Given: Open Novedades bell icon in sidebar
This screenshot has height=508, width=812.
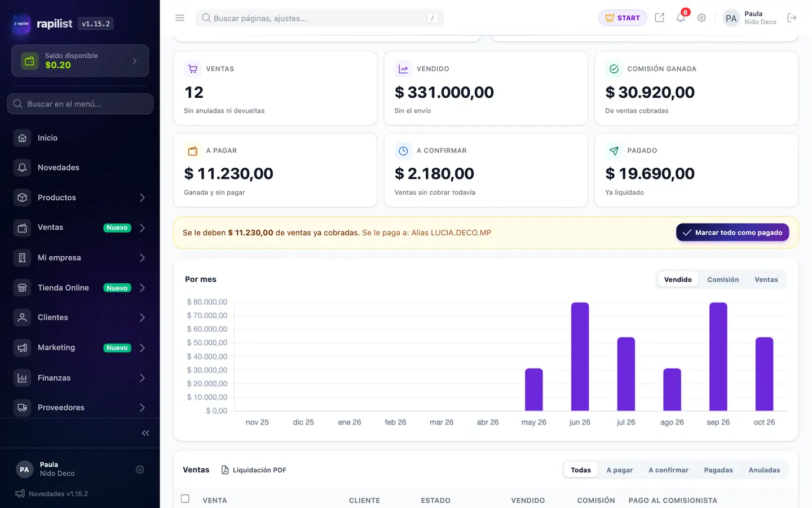Looking at the screenshot, I should 22,168.
